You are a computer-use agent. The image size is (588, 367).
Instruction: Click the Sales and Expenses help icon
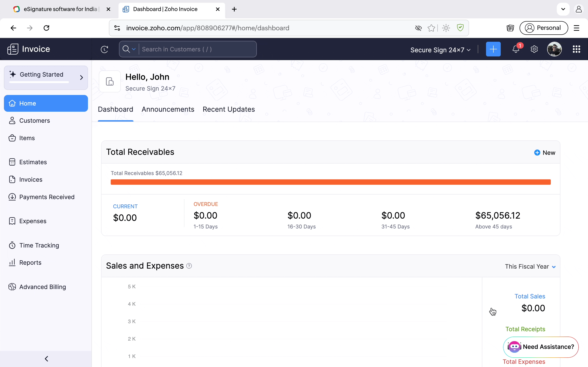189,266
